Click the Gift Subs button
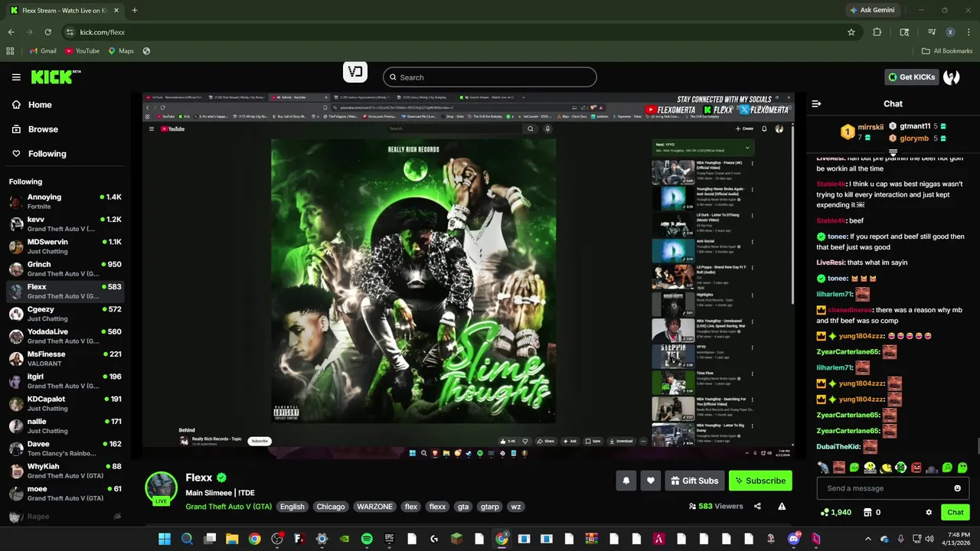 [694, 481]
